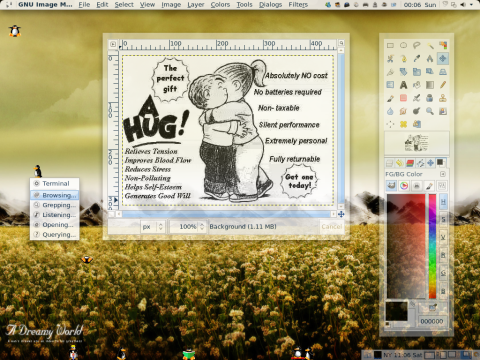Enable the S saturation channel radio button
The image size is (480, 360).
tap(443, 219)
